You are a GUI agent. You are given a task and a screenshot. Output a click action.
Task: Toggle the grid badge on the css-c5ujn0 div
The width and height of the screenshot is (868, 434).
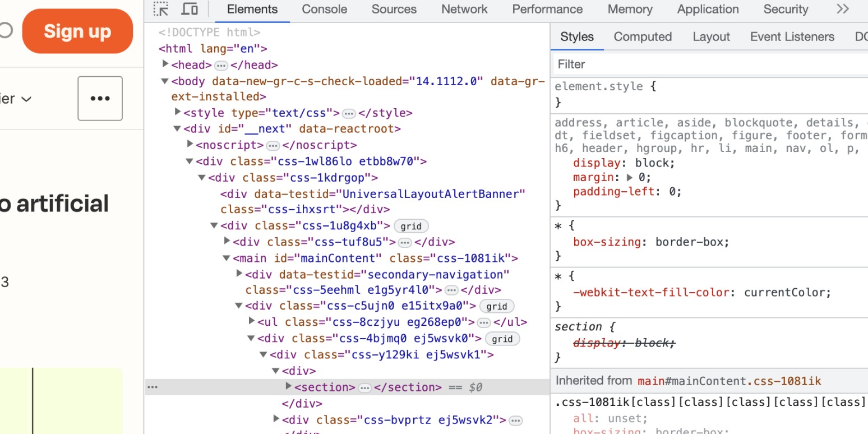(x=497, y=306)
